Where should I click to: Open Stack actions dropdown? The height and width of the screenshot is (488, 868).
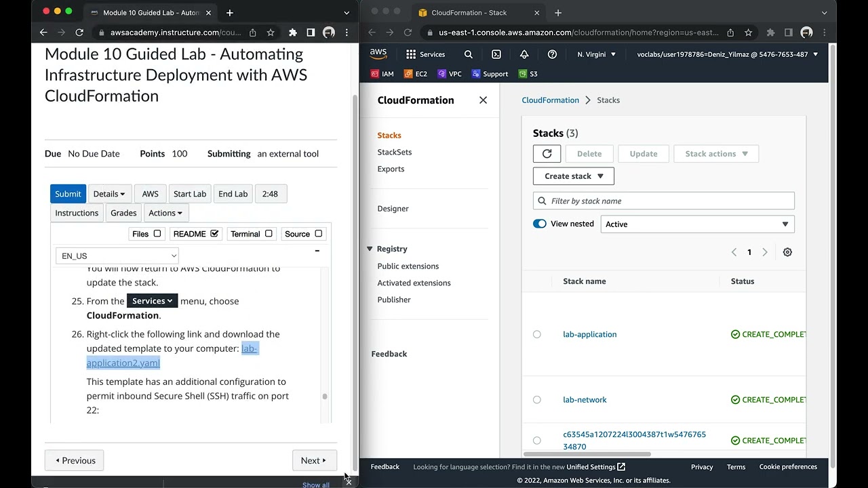[716, 154]
